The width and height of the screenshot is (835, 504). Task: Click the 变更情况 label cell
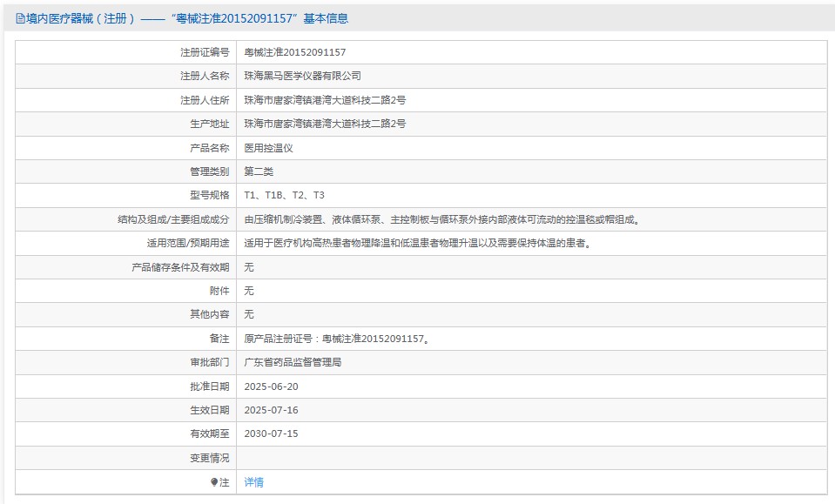tap(126, 458)
